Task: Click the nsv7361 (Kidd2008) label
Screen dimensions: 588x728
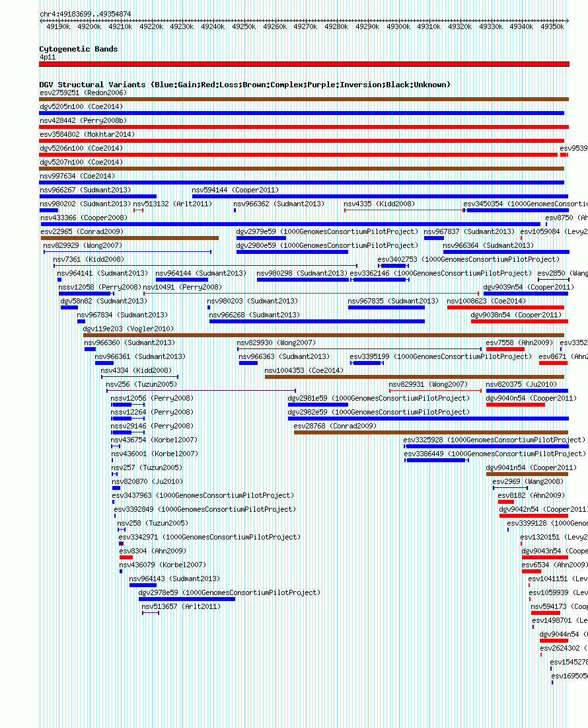Action: [x=89, y=260]
